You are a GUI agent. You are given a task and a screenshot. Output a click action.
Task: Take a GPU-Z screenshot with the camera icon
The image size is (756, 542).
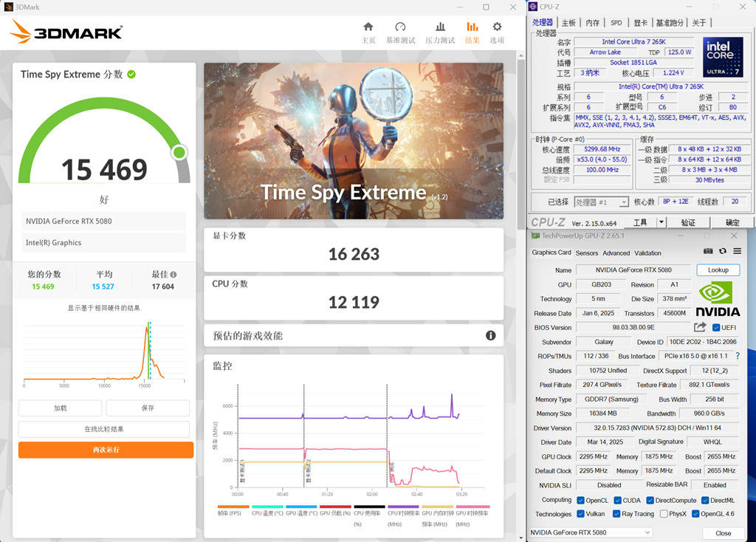[x=708, y=251]
